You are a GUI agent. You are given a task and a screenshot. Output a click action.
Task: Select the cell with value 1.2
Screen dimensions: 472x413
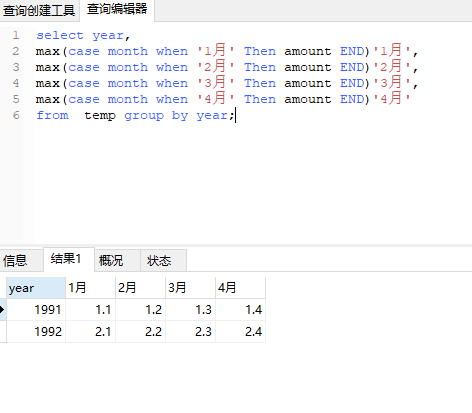point(141,310)
